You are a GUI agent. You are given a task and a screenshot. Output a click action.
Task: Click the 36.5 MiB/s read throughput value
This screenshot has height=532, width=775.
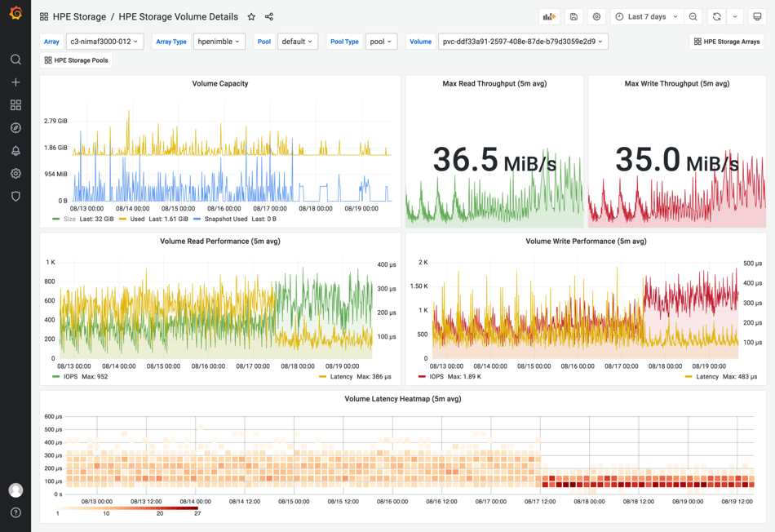494,160
